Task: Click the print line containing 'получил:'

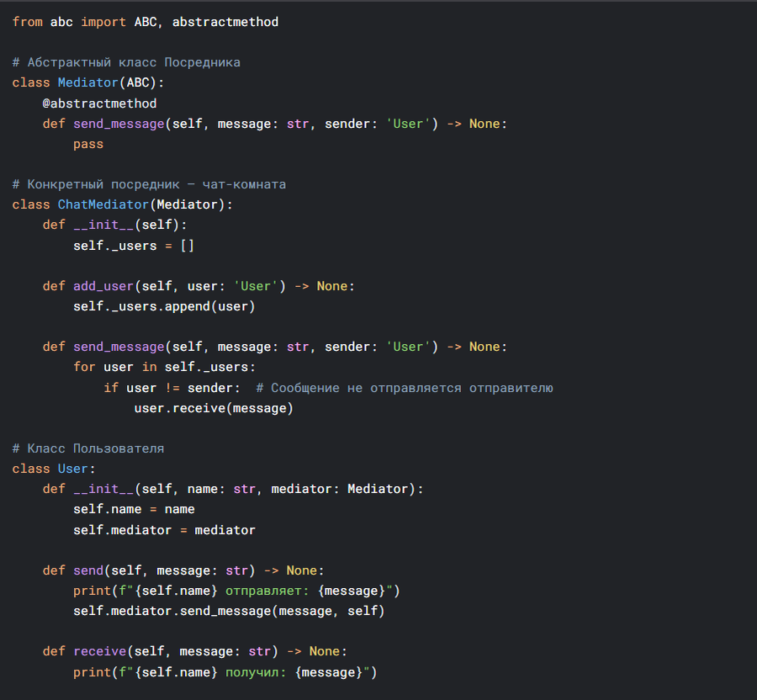Action: click(x=225, y=672)
